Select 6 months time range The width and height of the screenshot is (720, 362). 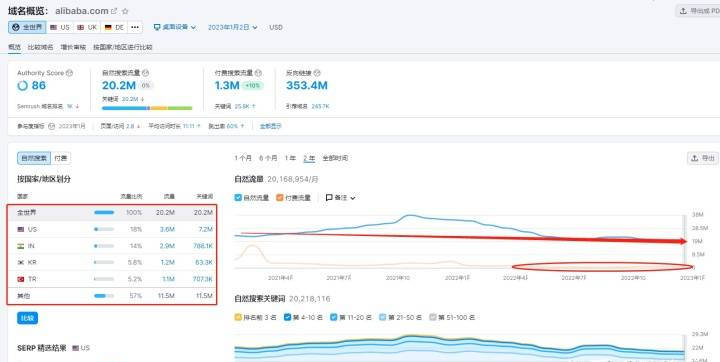coord(268,158)
